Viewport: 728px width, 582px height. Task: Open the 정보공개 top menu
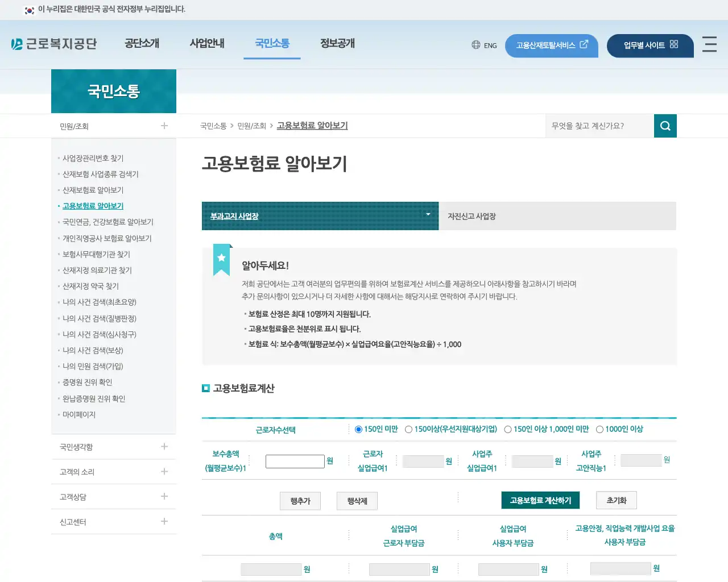point(336,43)
